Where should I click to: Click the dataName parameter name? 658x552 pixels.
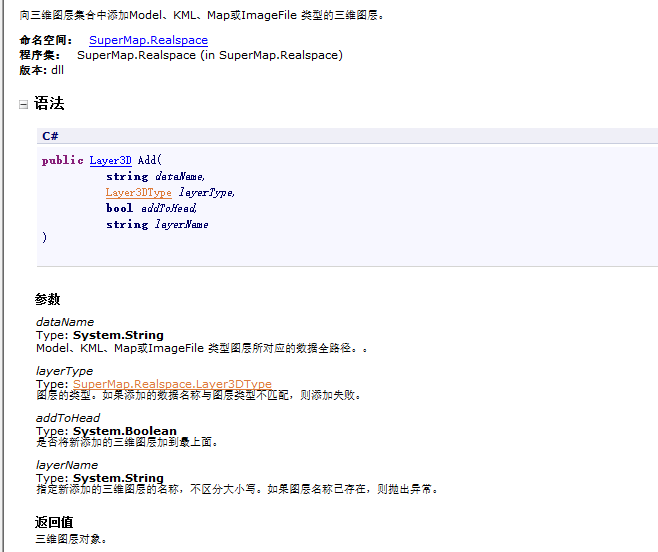[65, 322]
